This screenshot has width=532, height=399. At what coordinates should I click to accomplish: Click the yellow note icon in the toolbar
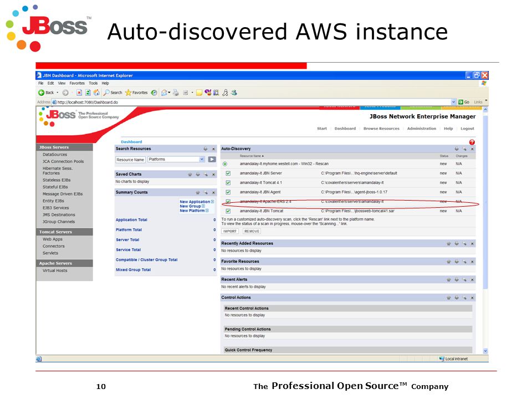click(199, 93)
